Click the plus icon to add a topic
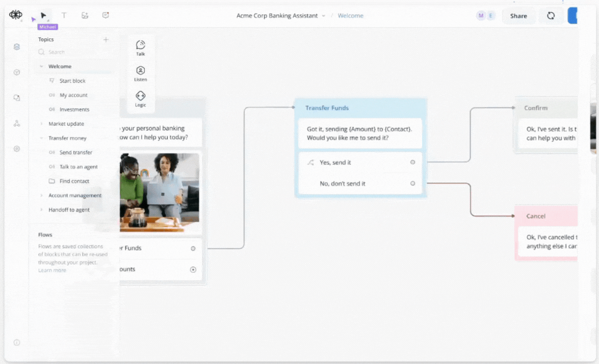 pyautogui.click(x=106, y=40)
